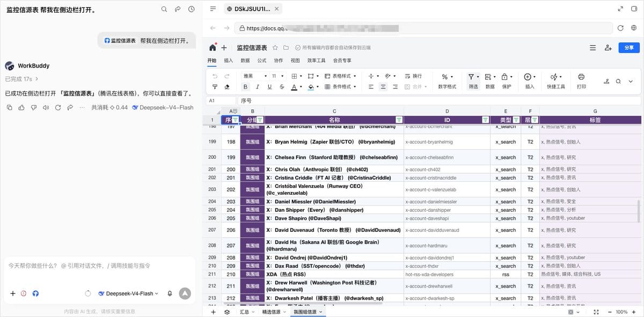Open more options (three dots) under reply

[82, 107]
